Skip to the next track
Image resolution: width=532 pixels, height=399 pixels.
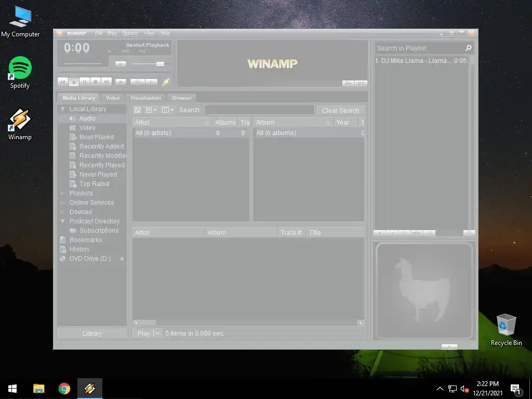106,82
